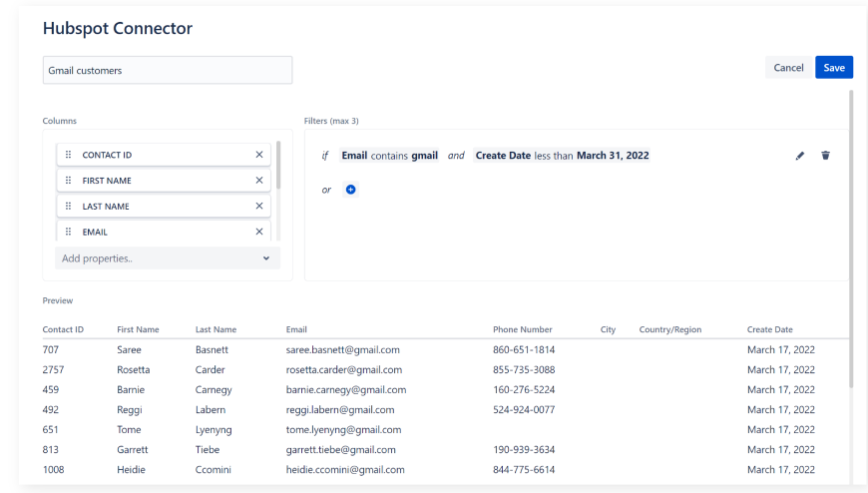Click the City column header
868x493 pixels.
[608, 329]
